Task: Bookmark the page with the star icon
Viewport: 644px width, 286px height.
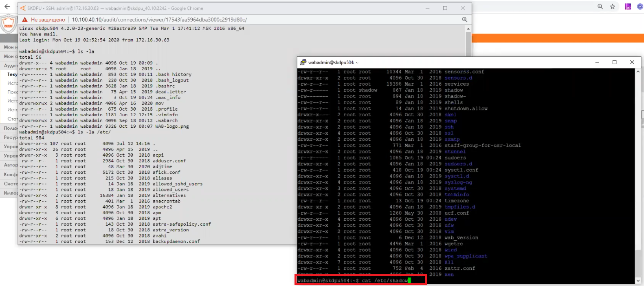Action: tap(613, 7)
